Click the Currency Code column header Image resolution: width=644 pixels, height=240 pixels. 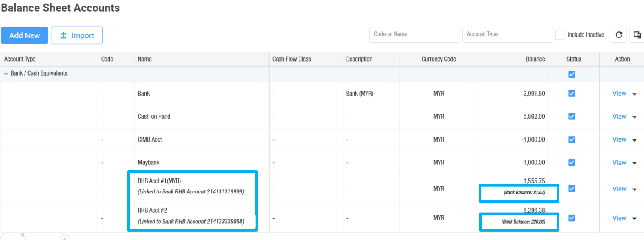(x=439, y=59)
